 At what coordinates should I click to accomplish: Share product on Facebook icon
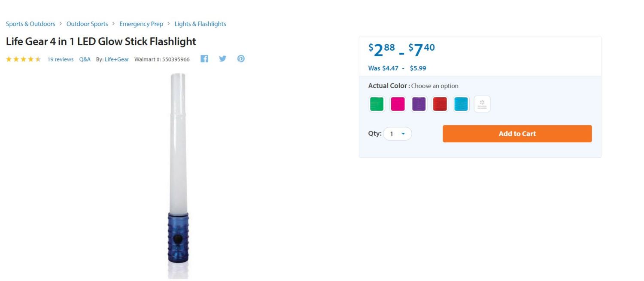pyautogui.click(x=204, y=59)
